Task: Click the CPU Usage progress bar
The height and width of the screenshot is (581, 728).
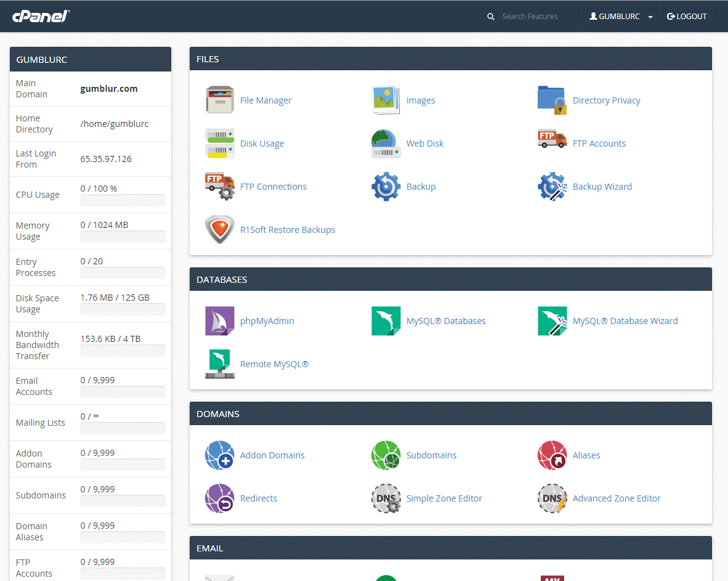Action: coord(123,200)
